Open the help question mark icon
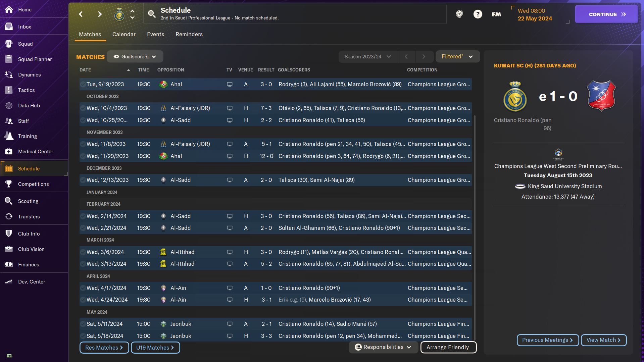Image resolution: width=644 pixels, height=362 pixels. pyautogui.click(x=478, y=14)
